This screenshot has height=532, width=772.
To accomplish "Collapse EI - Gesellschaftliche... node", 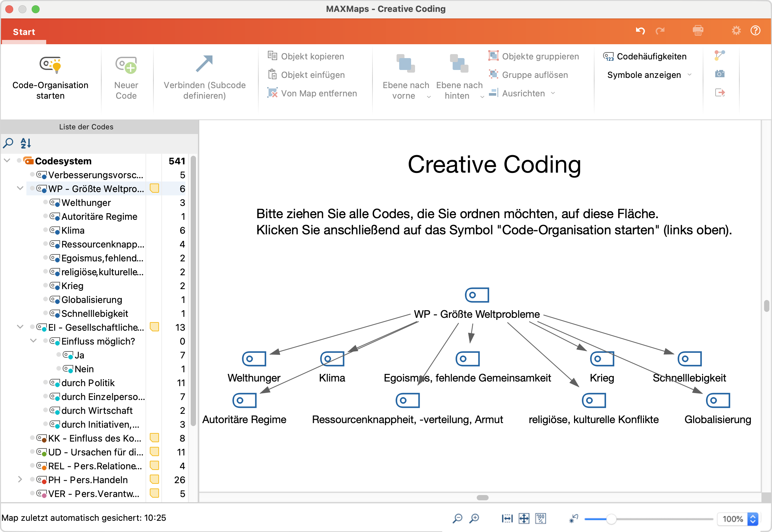I will 20,327.
